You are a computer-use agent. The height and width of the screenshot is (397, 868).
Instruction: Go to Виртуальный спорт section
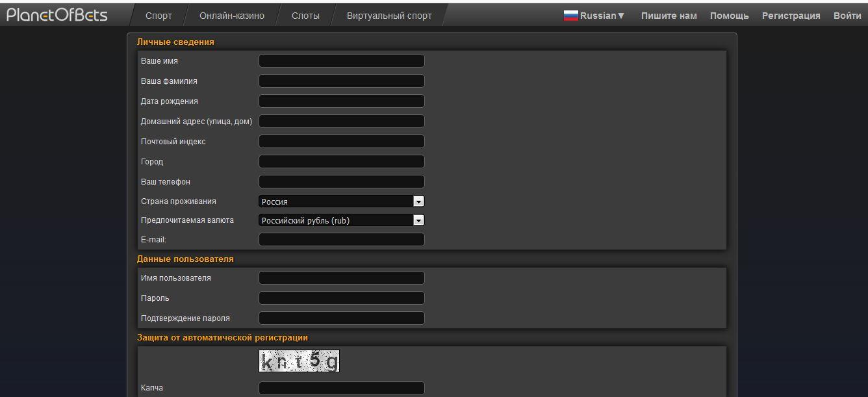389,15
